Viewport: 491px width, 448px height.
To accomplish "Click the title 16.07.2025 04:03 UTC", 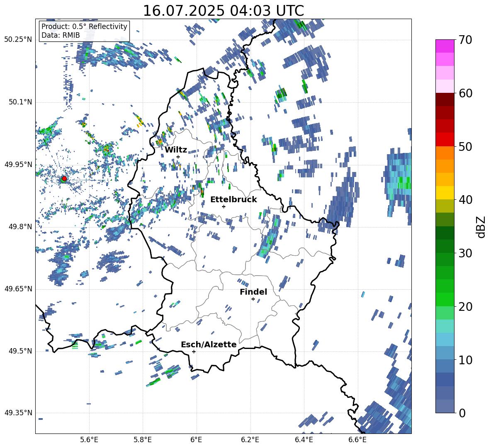I will (x=224, y=11).
